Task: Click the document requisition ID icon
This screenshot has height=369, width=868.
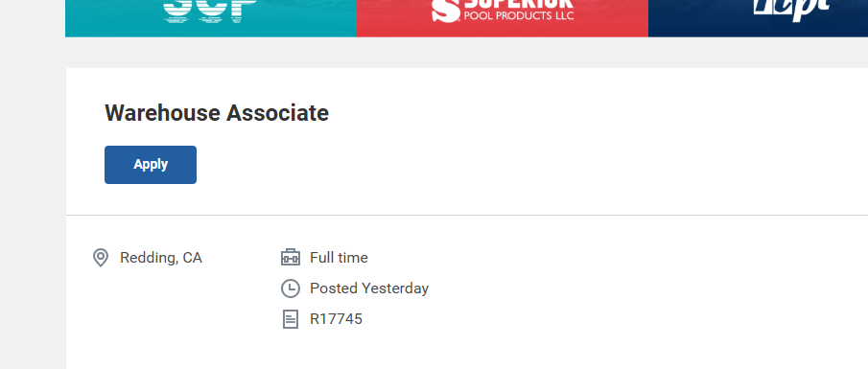Action: point(291,319)
